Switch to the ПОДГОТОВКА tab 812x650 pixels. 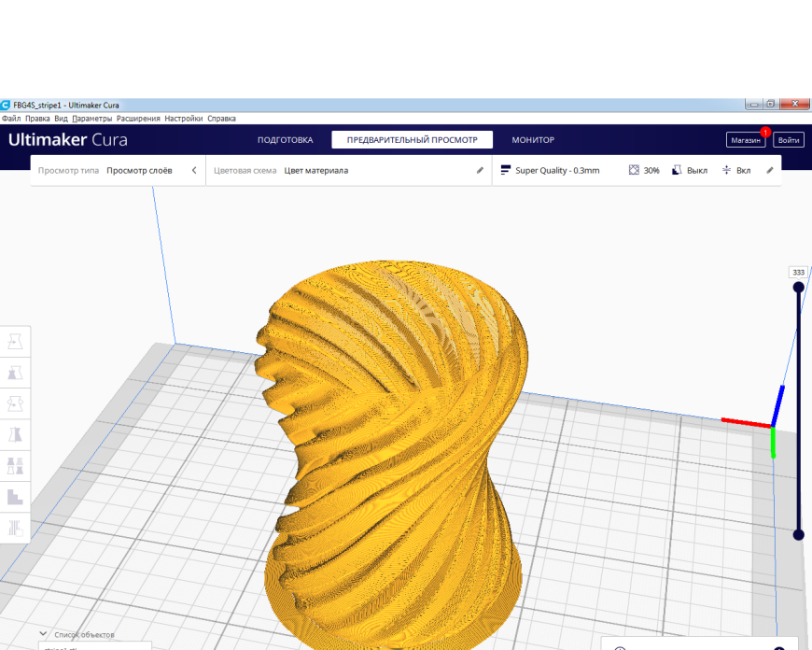(286, 140)
